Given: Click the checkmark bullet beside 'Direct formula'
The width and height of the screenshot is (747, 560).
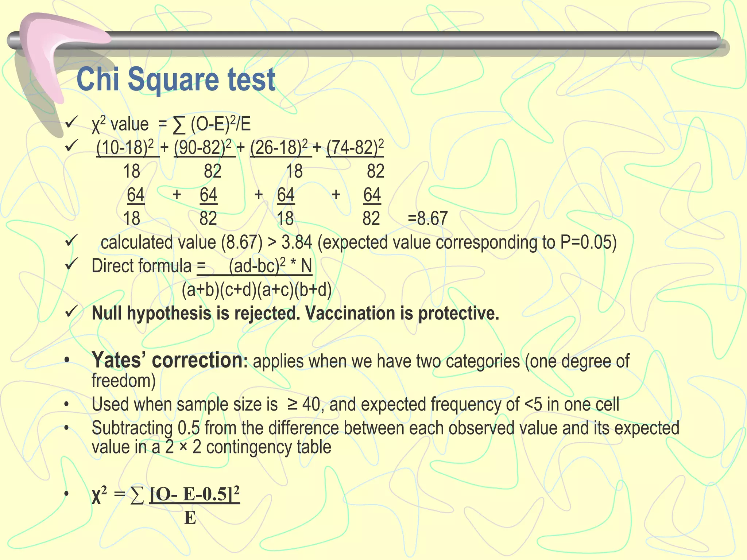Looking at the screenshot, I should click(71, 264).
